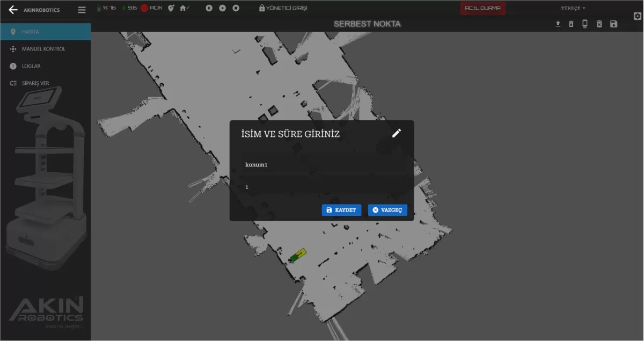Click the delete-all trash icon with X
This screenshot has height=341, width=644.
click(599, 24)
